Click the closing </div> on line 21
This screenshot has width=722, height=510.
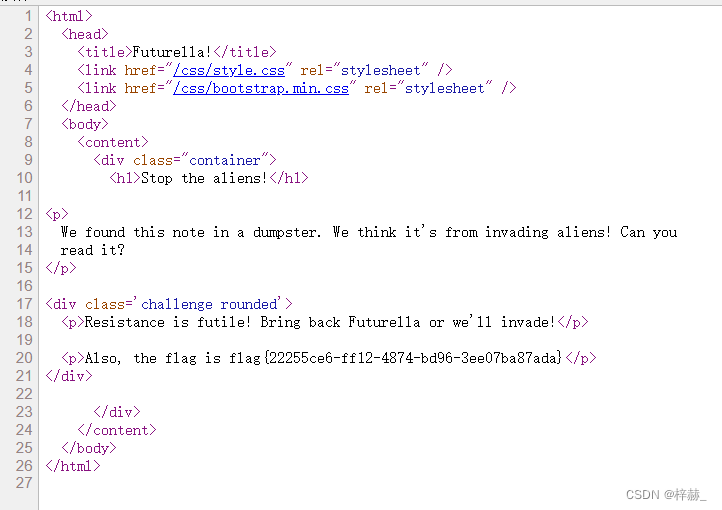pyautogui.click(x=69, y=376)
